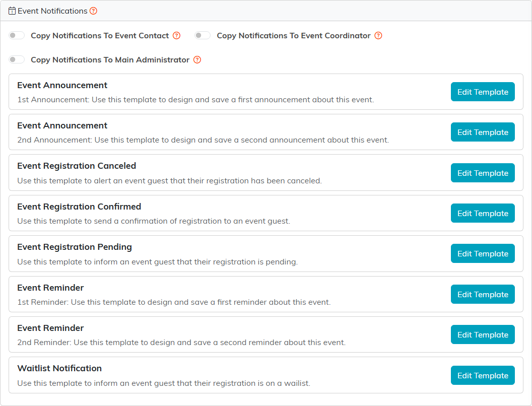
Task: Click the registration has been canceled description
Action: [170, 181]
